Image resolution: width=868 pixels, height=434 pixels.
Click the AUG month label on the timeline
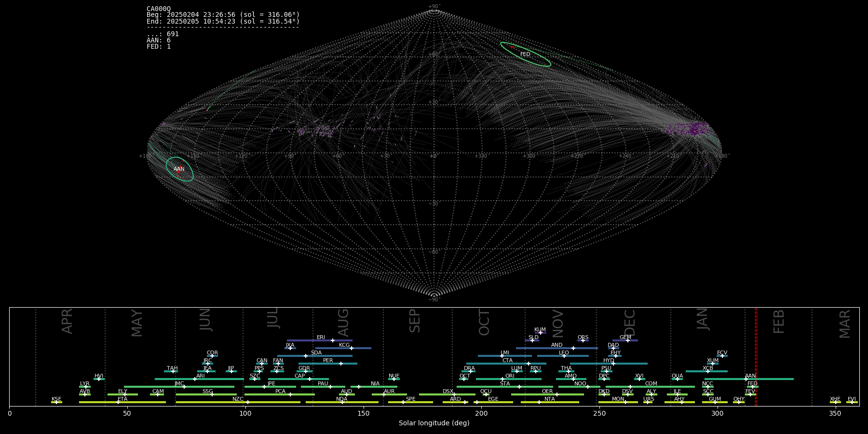pos(343,323)
